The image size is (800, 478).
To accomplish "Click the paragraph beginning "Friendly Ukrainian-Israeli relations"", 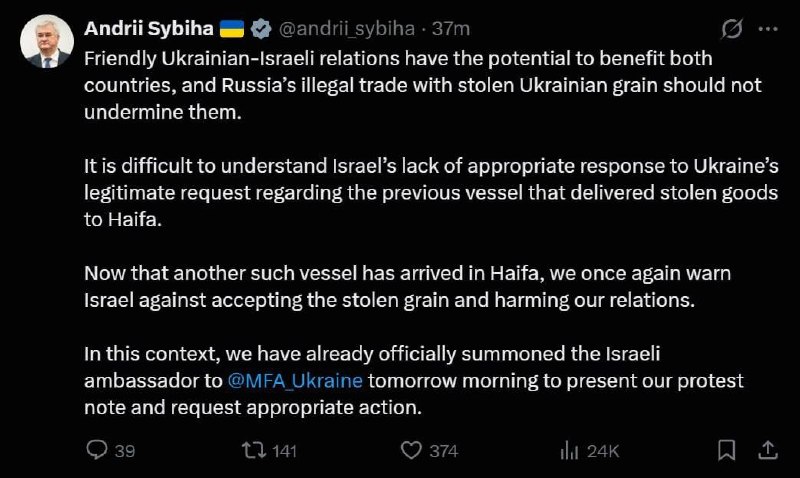I will (x=400, y=84).
